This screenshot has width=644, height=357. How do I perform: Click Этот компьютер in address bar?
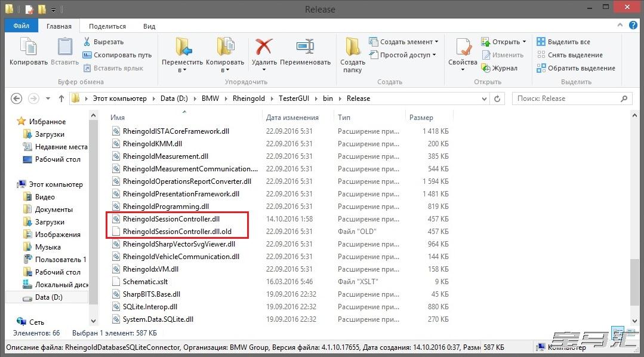click(119, 99)
